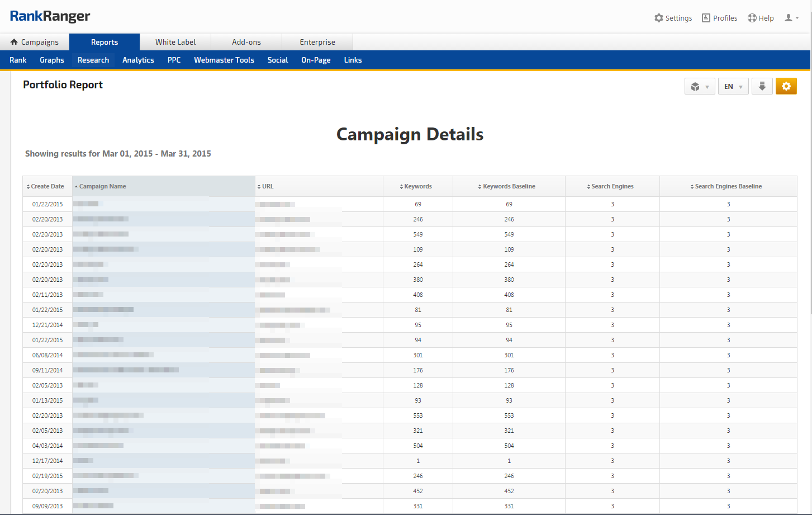The height and width of the screenshot is (515, 812).
Task: Click the download report arrow icon
Action: coord(762,86)
